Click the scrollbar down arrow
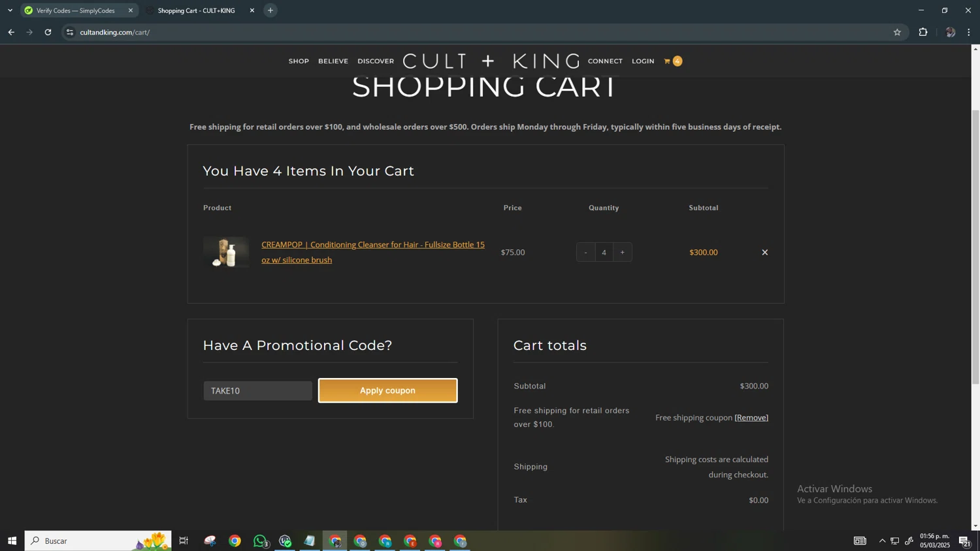Image resolution: width=980 pixels, height=551 pixels. [975, 526]
